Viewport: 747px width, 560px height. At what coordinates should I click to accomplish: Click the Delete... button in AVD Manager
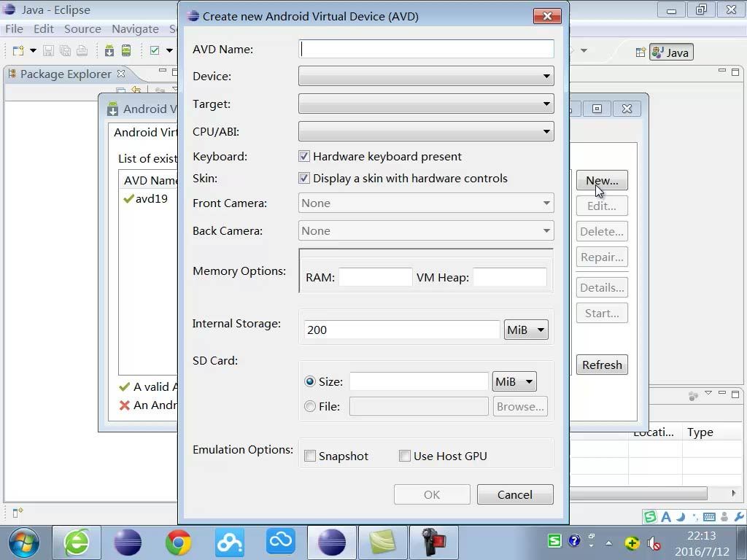602,231
